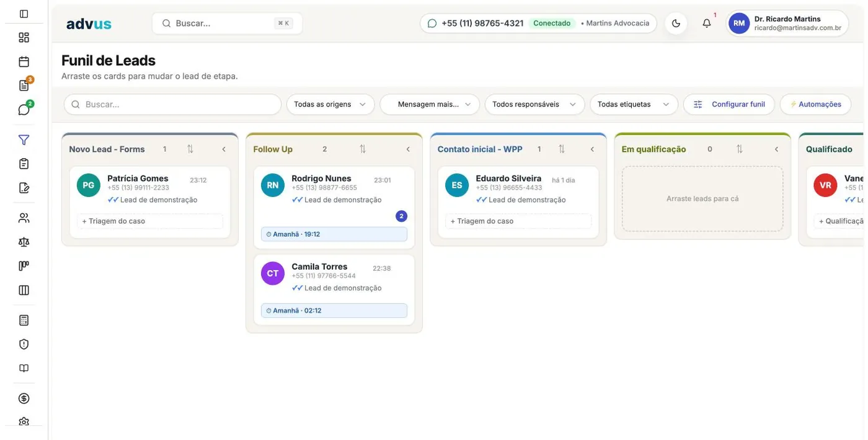Viewport: 868px width, 440px height.
Task: Open the shield icon in sidebar
Action: (24, 345)
